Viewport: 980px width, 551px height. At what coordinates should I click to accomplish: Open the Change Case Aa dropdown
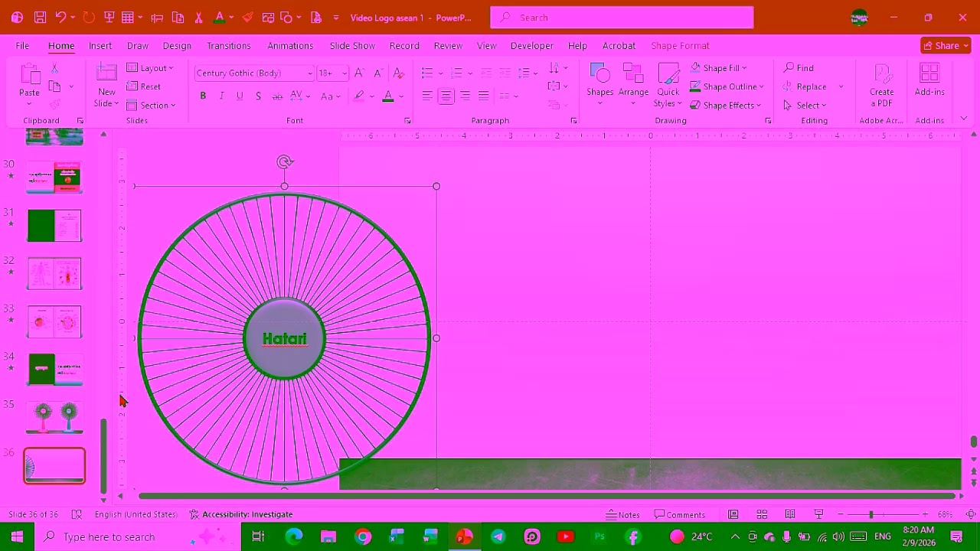coord(330,96)
